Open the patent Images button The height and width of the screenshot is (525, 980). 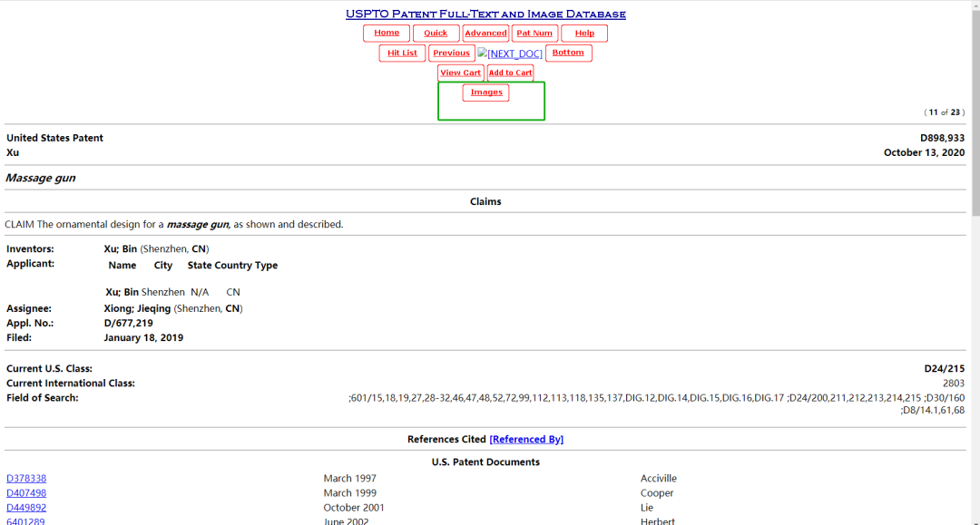pyautogui.click(x=486, y=92)
